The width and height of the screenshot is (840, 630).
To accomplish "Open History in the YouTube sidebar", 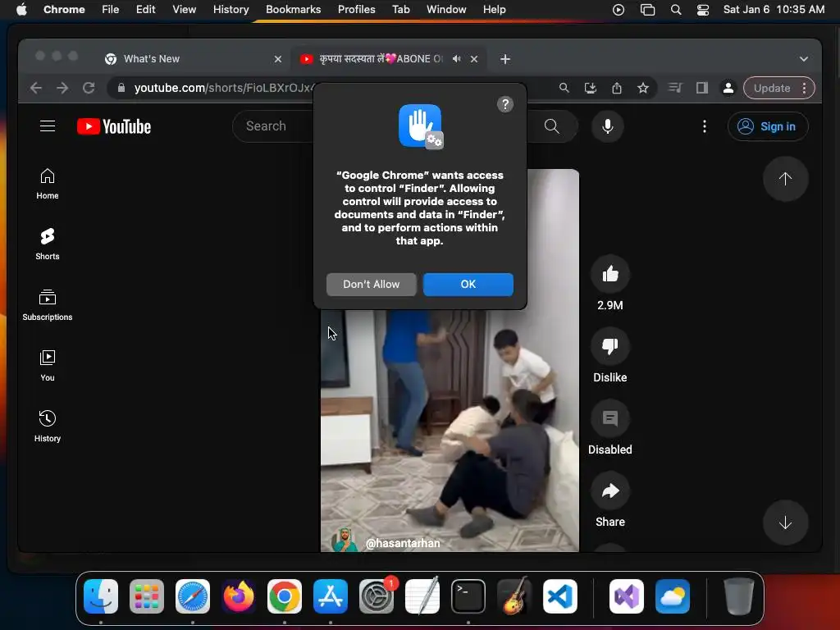I will click(x=48, y=426).
